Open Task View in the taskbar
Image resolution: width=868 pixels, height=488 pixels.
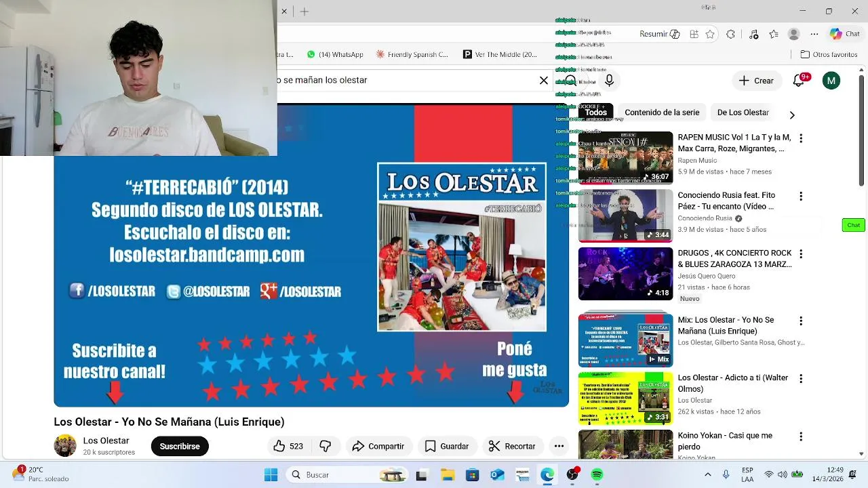(x=421, y=474)
